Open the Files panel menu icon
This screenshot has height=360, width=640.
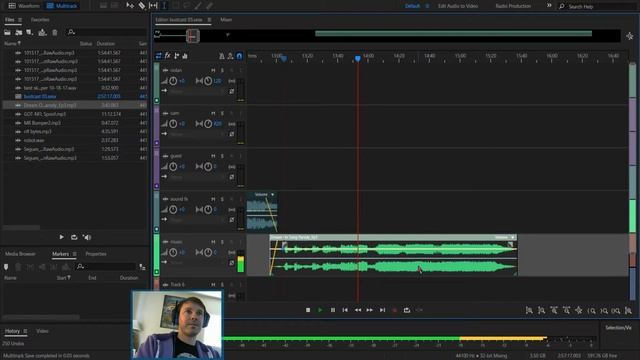point(20,20)
